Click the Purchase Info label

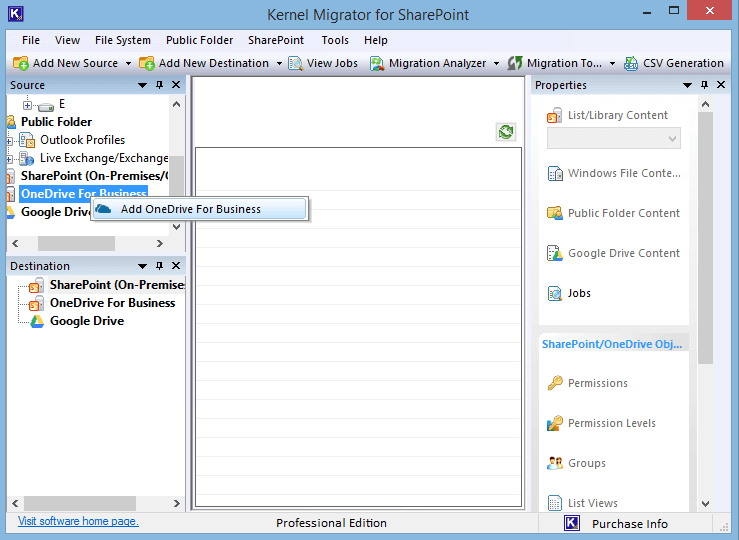(x=630, y=524)
